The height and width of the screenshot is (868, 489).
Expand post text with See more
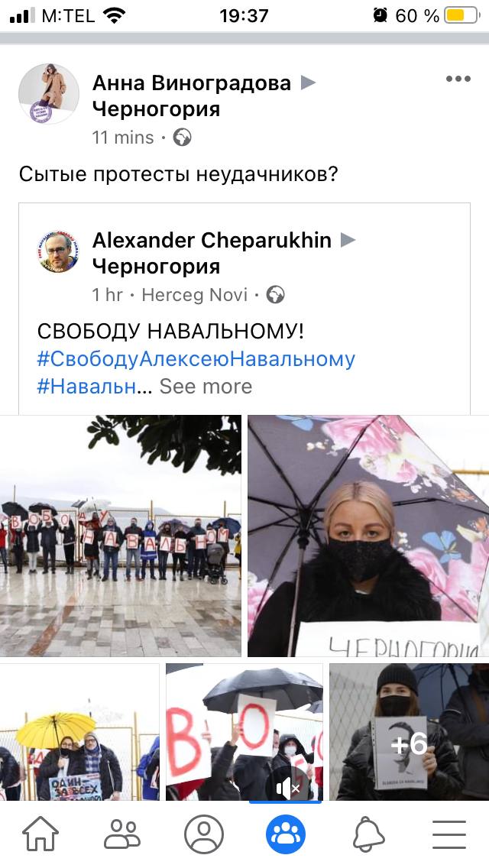click(x=206, y=387)
